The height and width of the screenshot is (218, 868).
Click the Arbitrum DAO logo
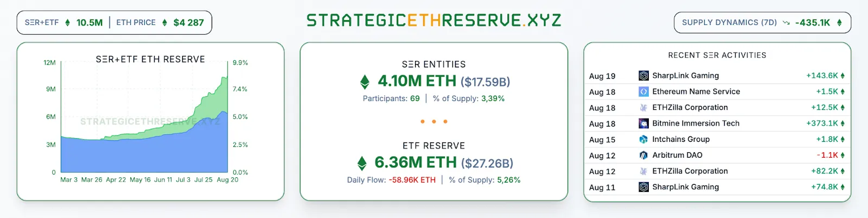[643, 155]
